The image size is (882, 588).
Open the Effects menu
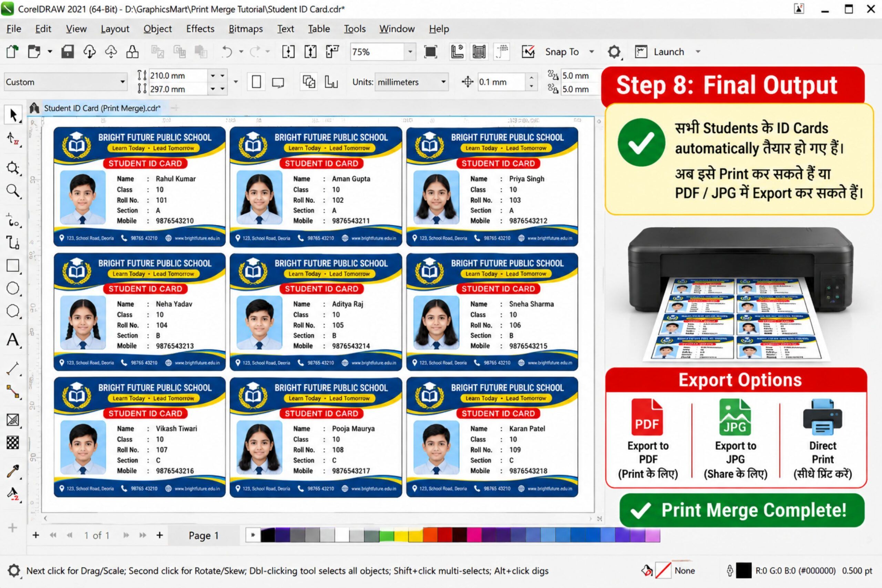tap(200, 29)
